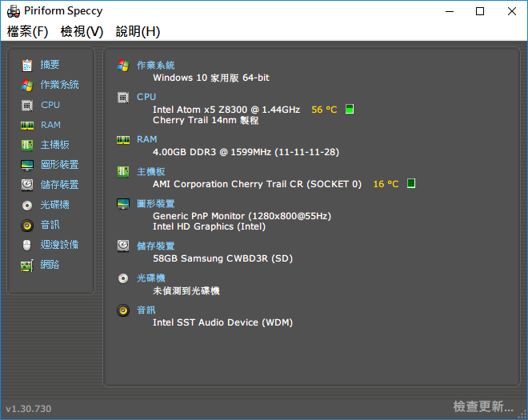Click the CPU chip icon in sidebar

pos(27,106)
